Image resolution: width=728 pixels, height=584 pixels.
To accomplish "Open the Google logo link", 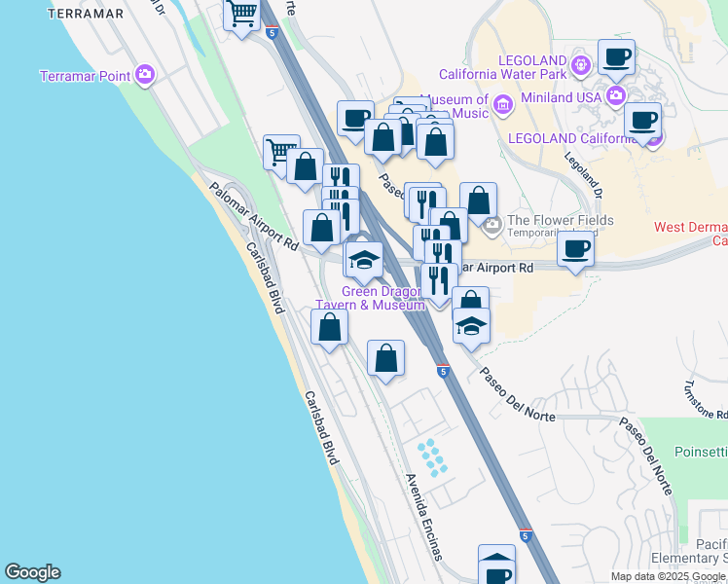I will coord(32,572).
